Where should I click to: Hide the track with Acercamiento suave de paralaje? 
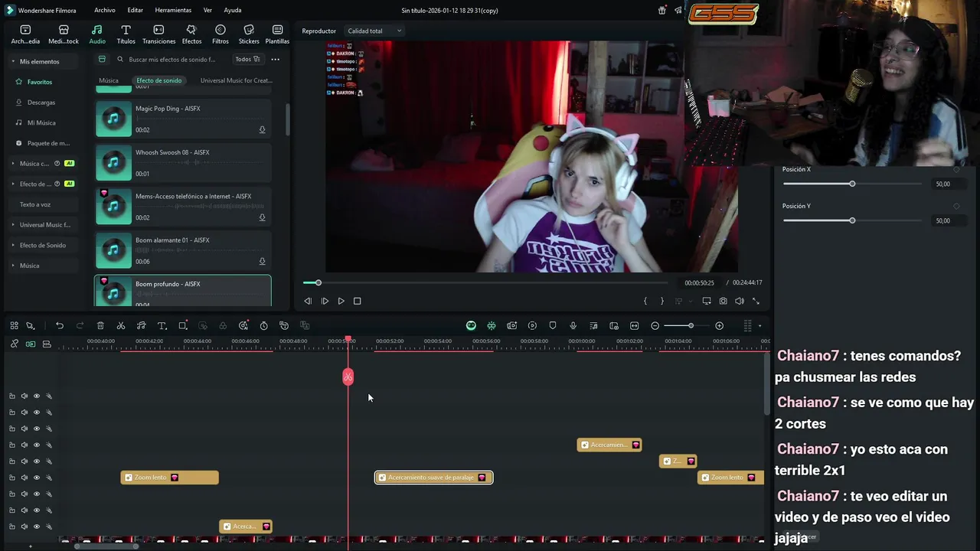(36, 478)
